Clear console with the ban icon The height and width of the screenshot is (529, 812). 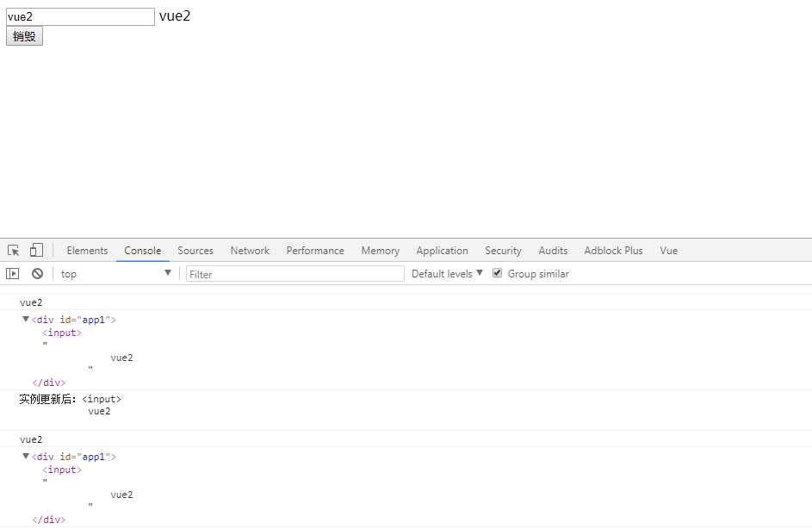(37, 274)
